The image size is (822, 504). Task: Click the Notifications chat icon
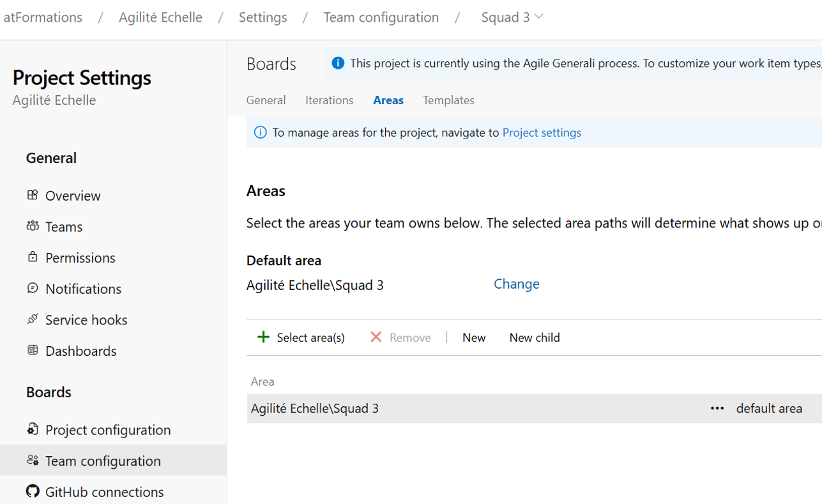click(x=33, y=288)
